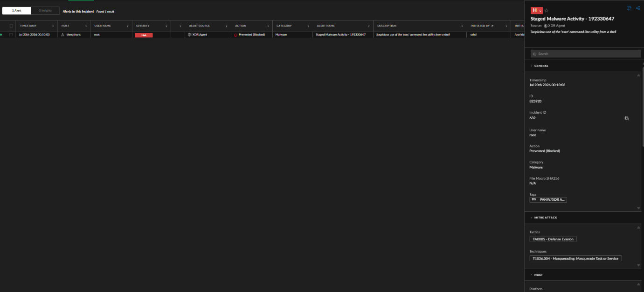Image resolution: width=644 pixels, height=292 pixels.
Task: Click the Incident ID 632 lookup icon
Action: point(627,118)
